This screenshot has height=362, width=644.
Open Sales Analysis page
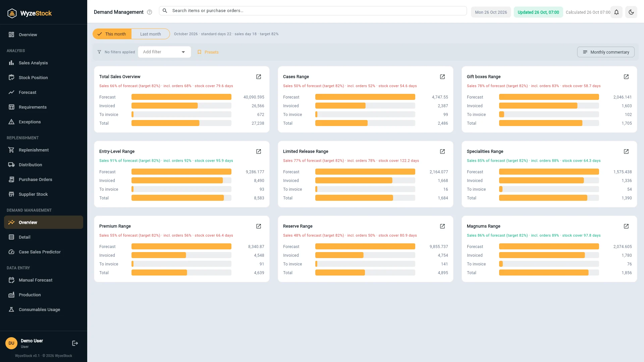tap(44, 63)
